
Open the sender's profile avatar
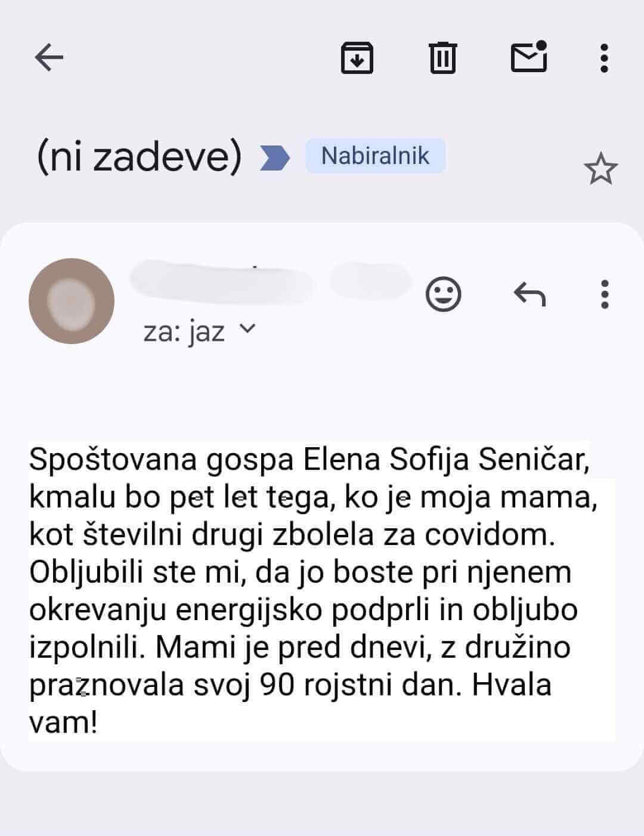point(72,301)
